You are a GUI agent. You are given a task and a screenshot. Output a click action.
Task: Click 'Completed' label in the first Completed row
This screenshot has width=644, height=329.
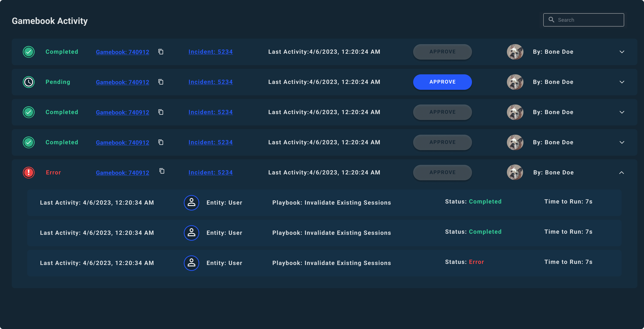tap(62, 52)
